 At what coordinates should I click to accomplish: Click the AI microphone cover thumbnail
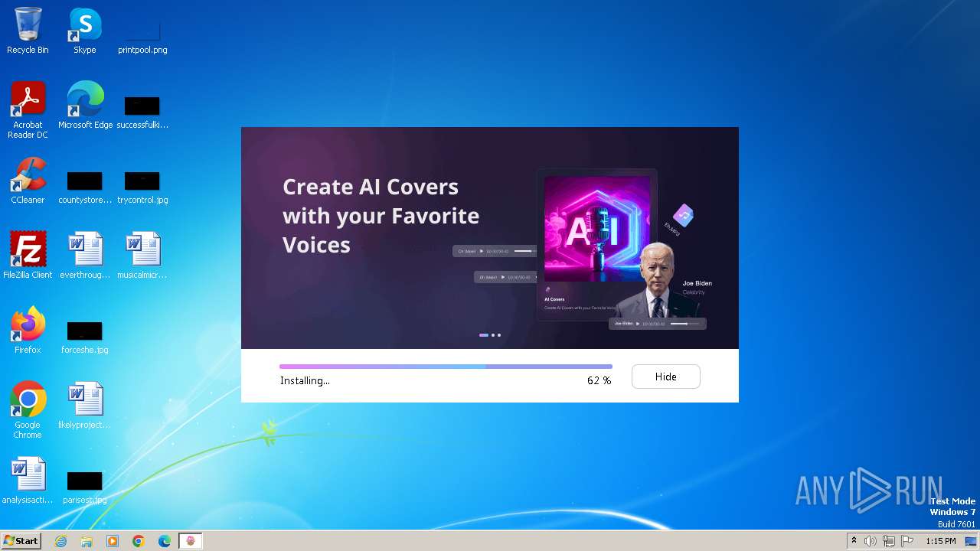597,229
